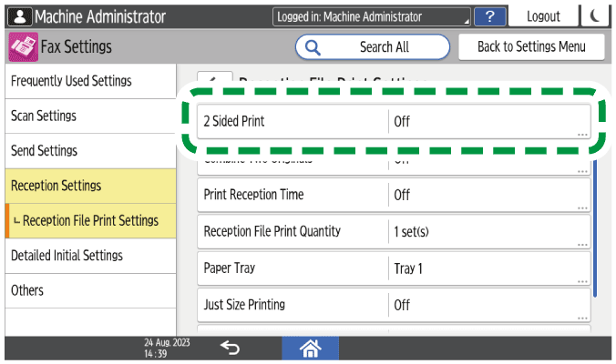
Task: Toggle the Print Reception Time setting
Action: pyautogui.click(x=394, y=195)
